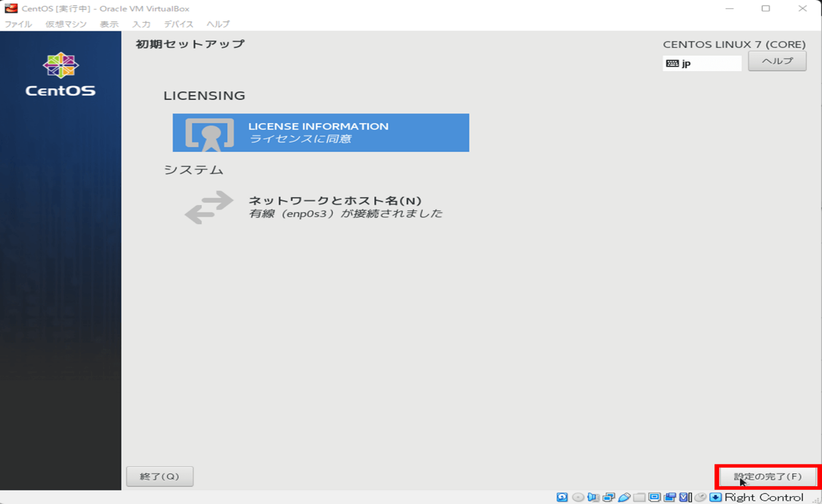Screen dimensions: 822x504
Task: Click the CentOS logo in the sidebar
Action: pos(61,74)
